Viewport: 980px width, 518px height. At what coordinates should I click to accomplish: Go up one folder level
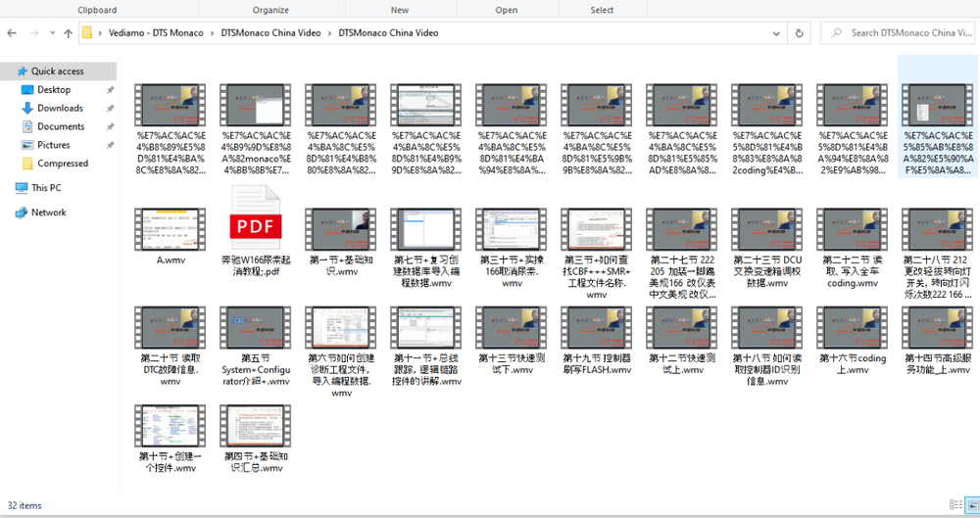pos(68,32)
